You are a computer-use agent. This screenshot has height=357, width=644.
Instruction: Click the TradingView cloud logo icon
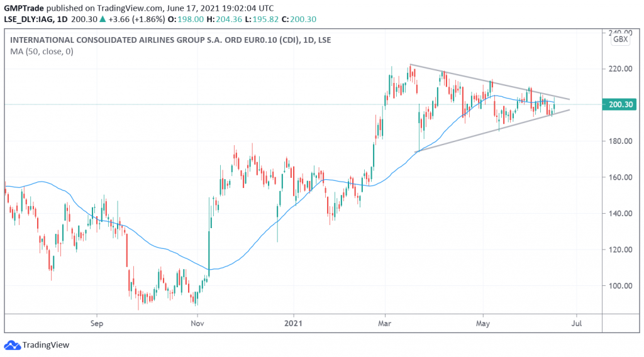pyautogui.click(x=13, y=345)
